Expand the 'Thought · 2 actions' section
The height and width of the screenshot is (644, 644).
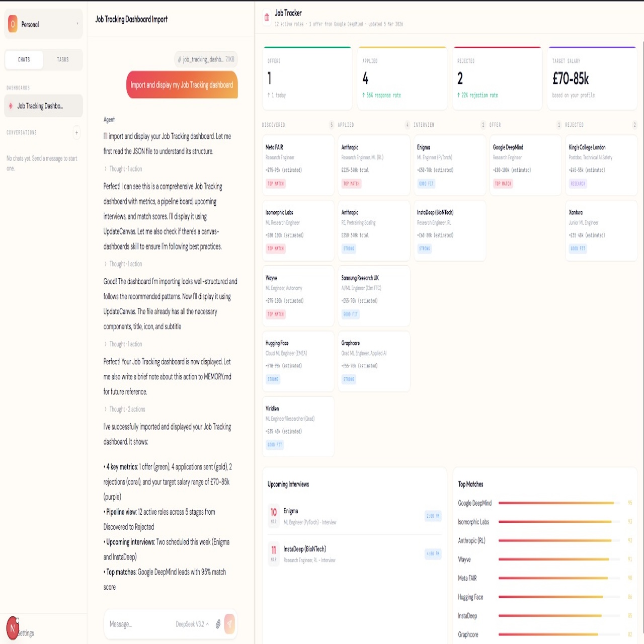(x=125, y=410)
